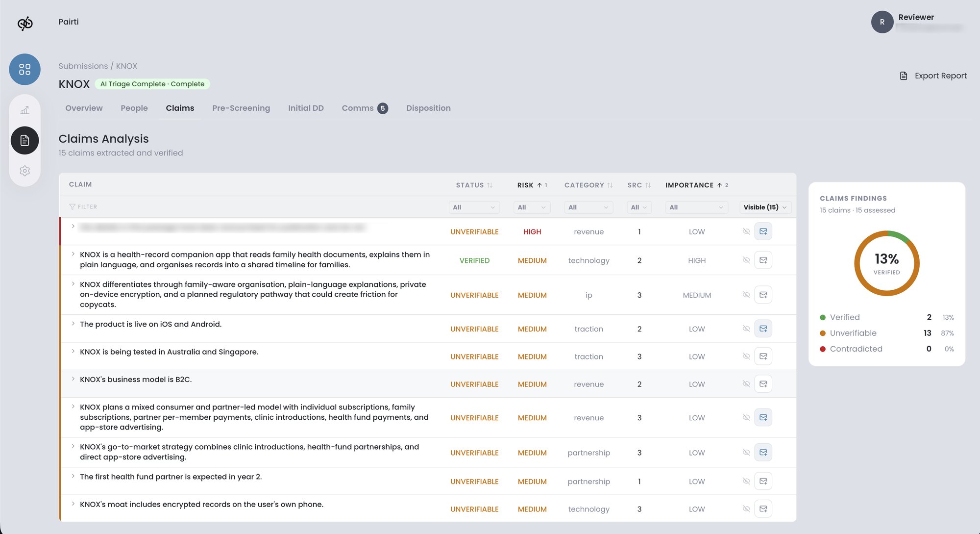
Task: Hide the iOS and Android claim
Action: (x=746, y=329)
